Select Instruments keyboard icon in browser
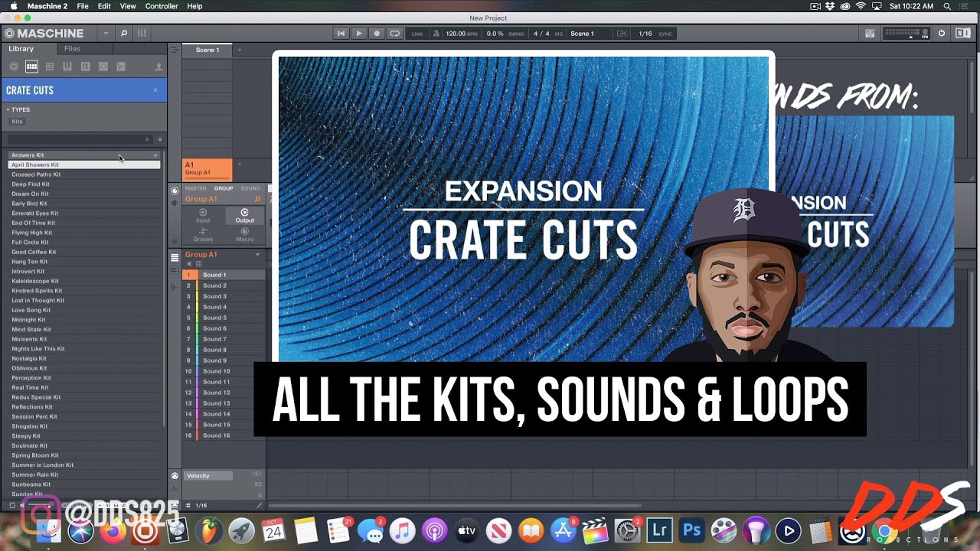 click(67, 67)
